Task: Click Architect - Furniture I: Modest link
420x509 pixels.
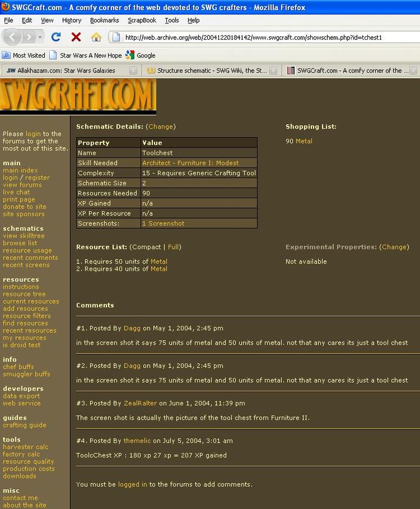Action: [190, 163]
